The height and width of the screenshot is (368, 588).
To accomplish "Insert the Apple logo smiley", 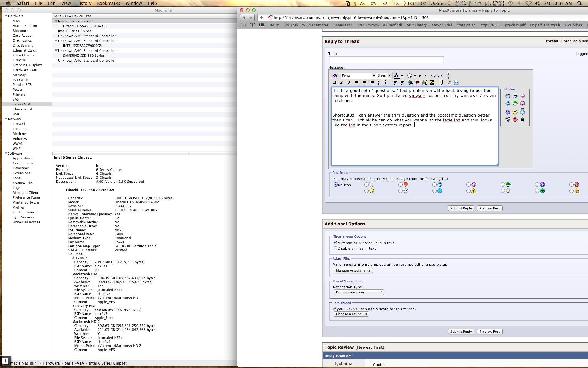I will pyautogui.click(x=522, y=120).
